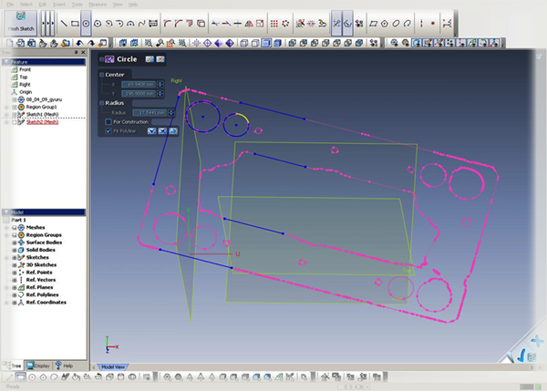Cancel the Circle command with X icon

160,59
